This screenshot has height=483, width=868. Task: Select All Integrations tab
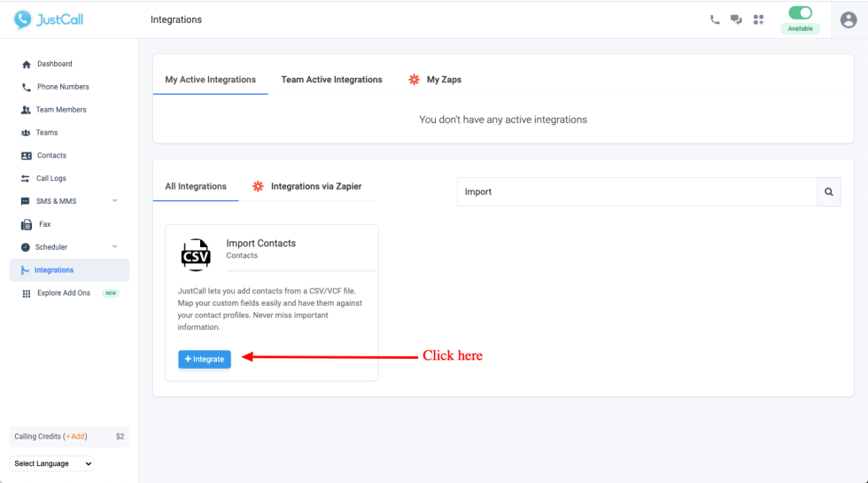pyautogui.click(x=196, y=187)
